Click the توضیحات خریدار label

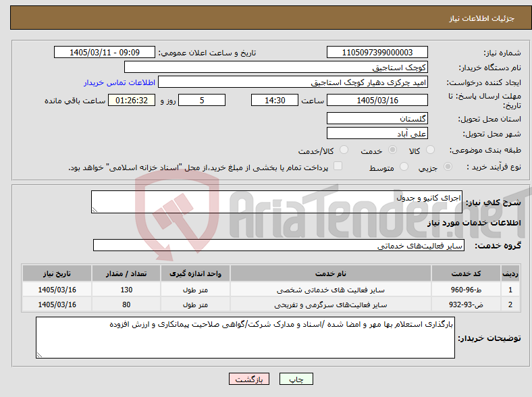pos(489,338)
